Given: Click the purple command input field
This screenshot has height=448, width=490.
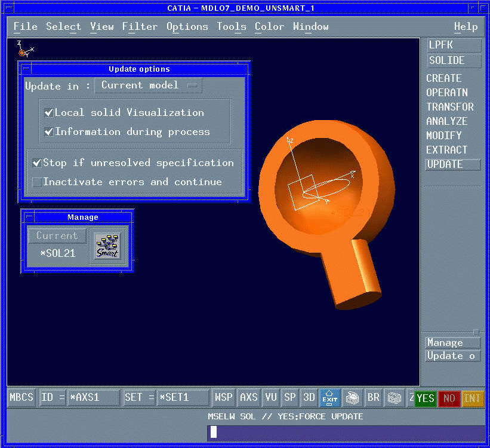Looking at the screenshot, I should tap(346, 433).
